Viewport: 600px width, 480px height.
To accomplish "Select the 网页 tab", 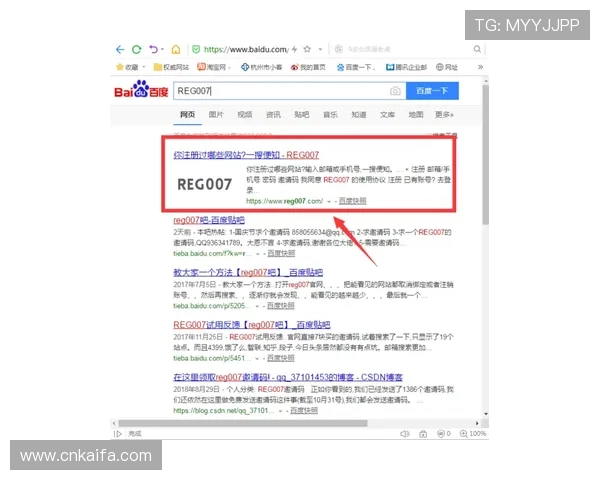I will 188,114.
